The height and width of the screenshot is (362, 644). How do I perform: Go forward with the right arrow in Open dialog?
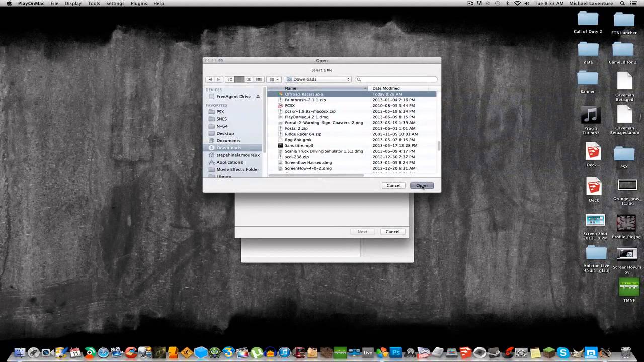coord(218,79)
